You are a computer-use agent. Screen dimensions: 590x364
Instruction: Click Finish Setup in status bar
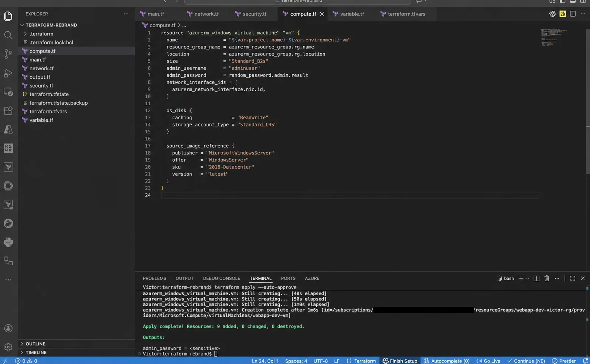[x=400, y=361]
